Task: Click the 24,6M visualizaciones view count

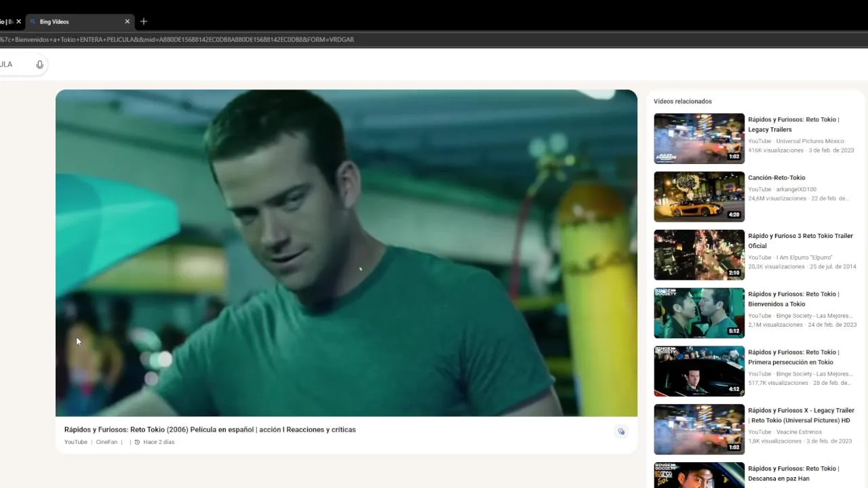Action: pos(777,199)
